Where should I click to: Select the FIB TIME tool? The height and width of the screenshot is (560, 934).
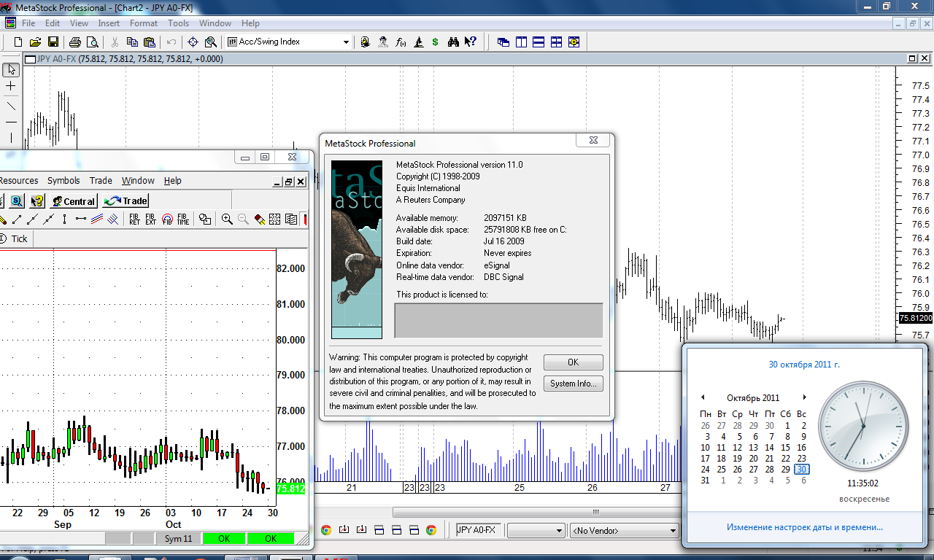[x=182, y=219]
